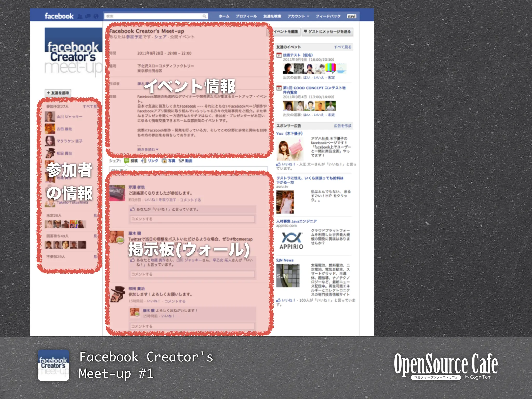Open the friend requests icon in top bar
The image size is (532, 399).
[x=80, y=16]
